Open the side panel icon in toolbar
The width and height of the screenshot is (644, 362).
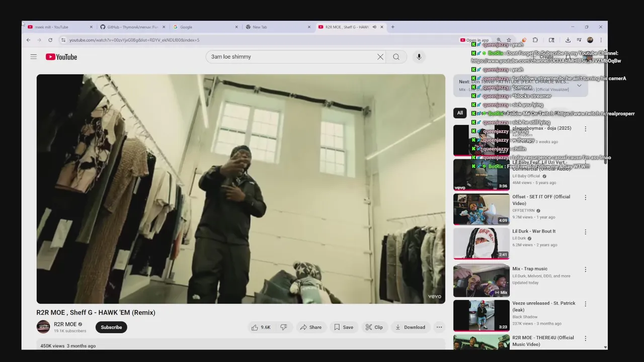click(551, 40)
